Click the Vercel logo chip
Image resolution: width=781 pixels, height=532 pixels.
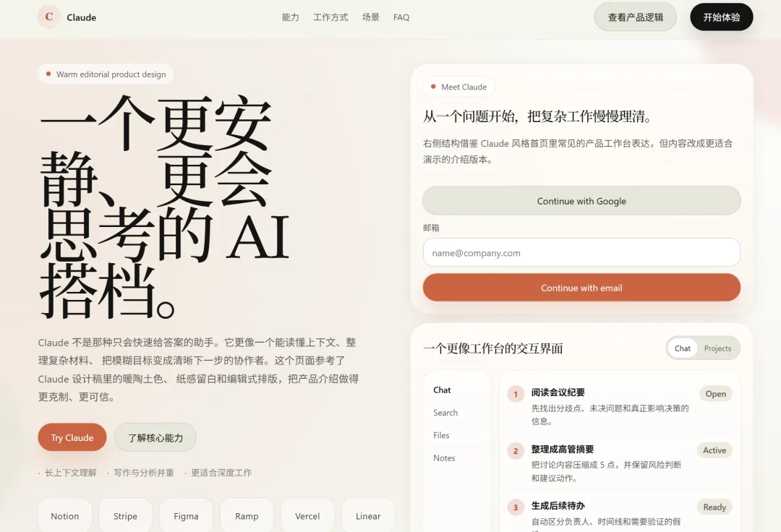[x=307, y=516]
